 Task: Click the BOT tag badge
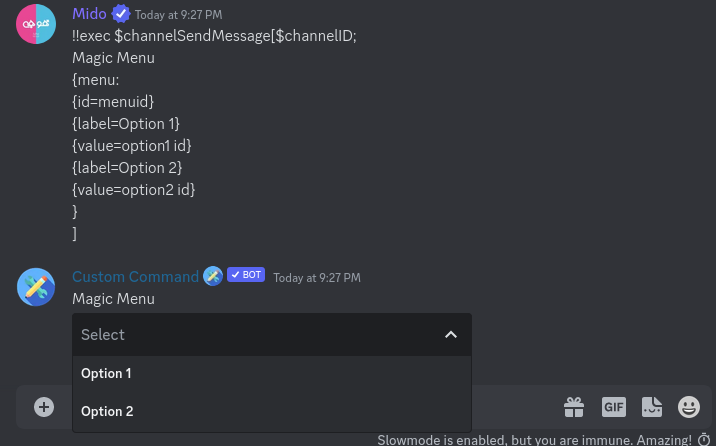click(246, 275)
